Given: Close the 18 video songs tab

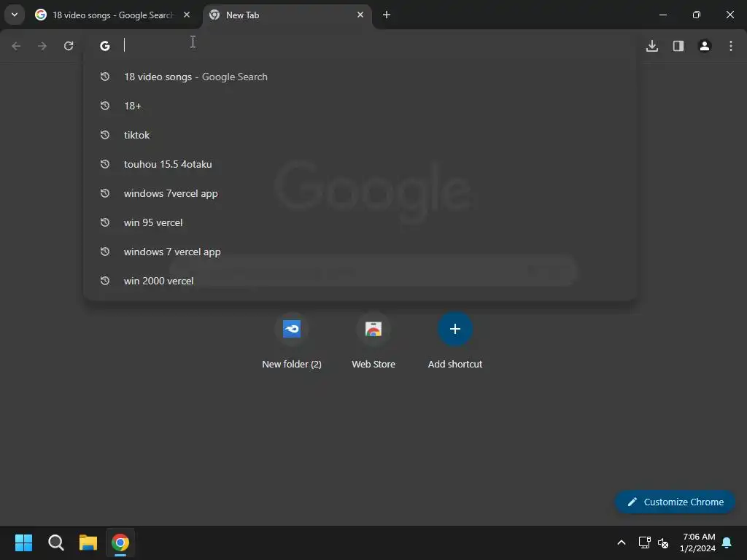Looking at the screenshot, I should pos(187,15).
